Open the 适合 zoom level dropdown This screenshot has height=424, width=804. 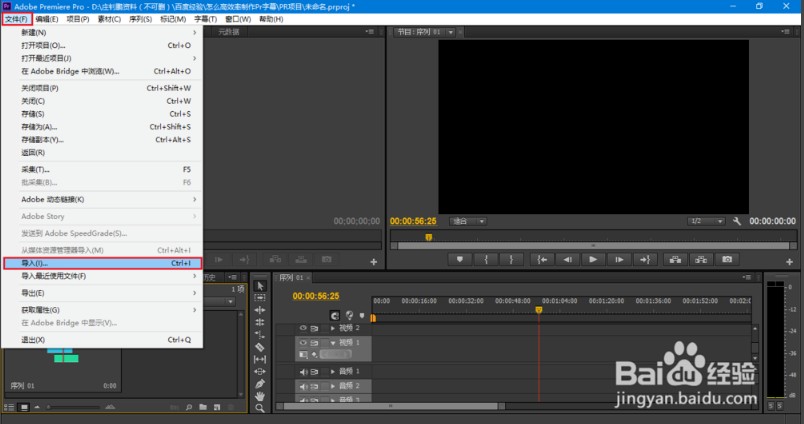click(x=467, y=221)
